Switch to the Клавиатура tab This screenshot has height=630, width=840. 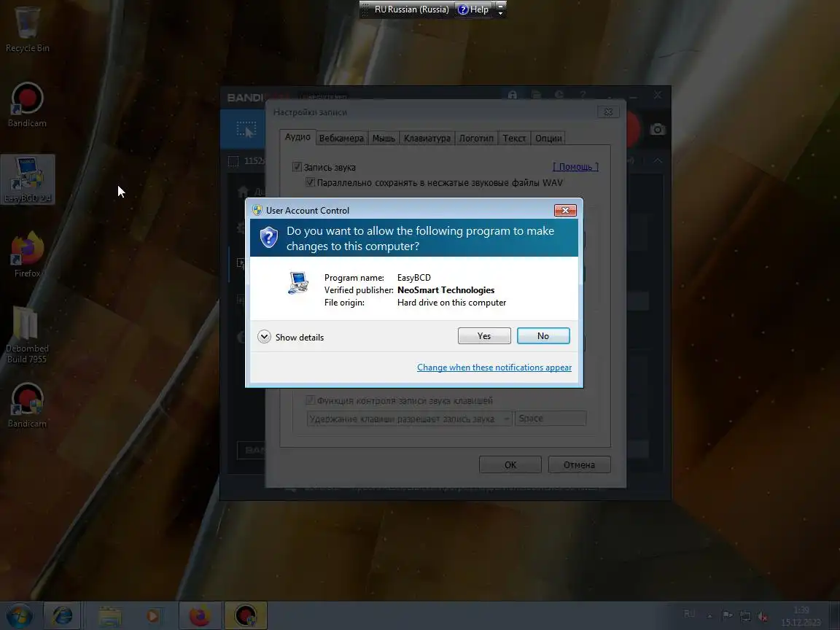(427, 139)
